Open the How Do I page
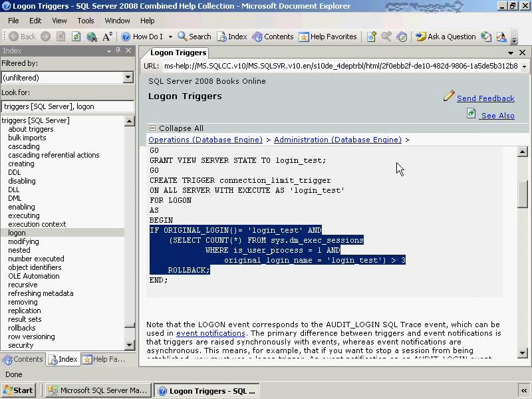The width and height of the screenshot is (532, 399). click(x=142, y=37)
